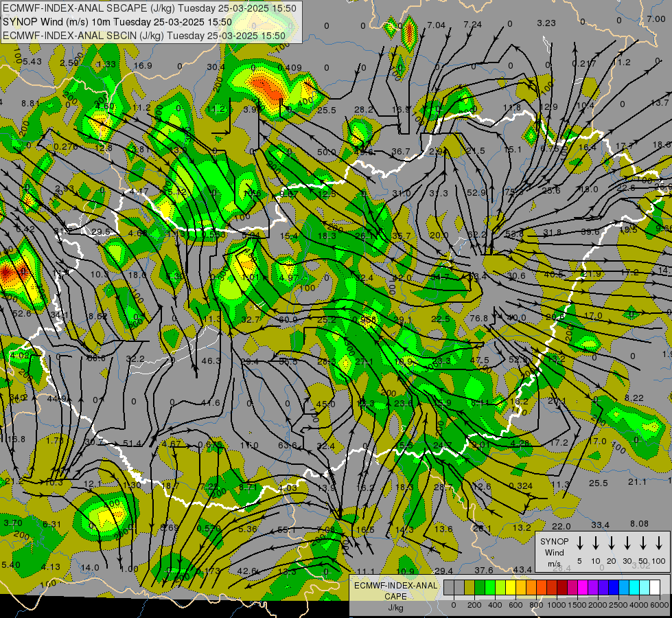Screen dimensions: 672x618
Task: Select the SBCAPE title line
Action: click(149, 8)
